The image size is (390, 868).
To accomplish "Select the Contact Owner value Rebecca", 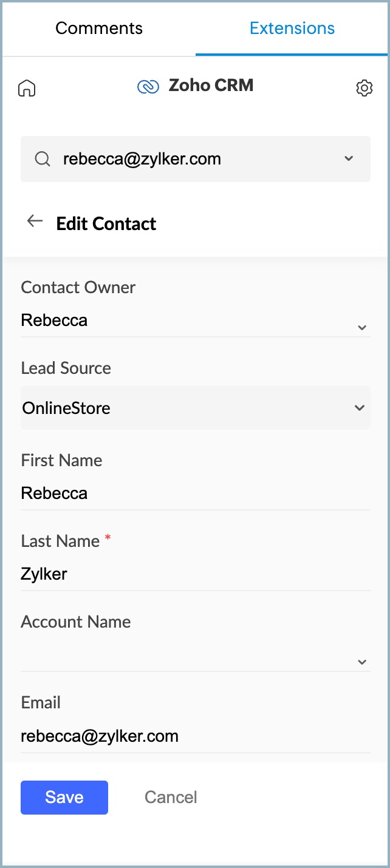I will coord(55,320).
